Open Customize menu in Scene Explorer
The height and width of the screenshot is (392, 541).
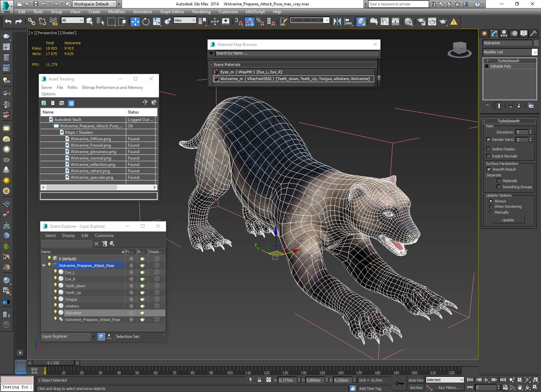(104, 236)
